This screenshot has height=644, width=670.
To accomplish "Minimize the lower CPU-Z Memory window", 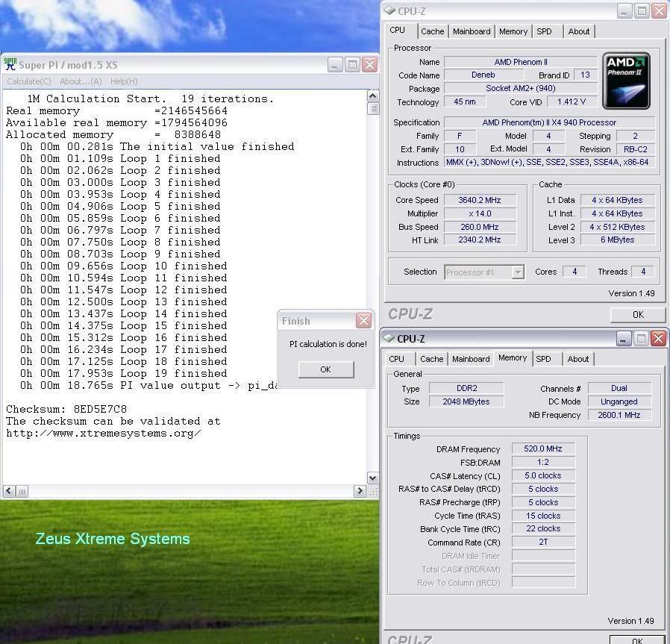I will (x=624, y=339).
